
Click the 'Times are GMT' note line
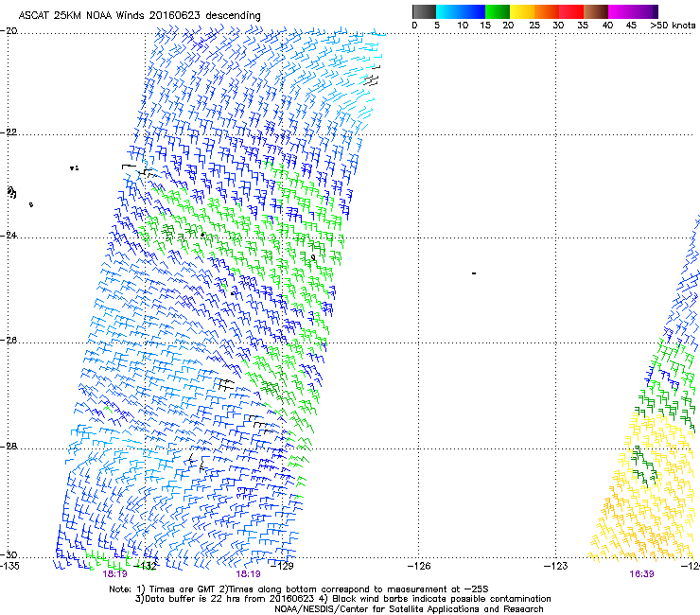coord(299,589)
